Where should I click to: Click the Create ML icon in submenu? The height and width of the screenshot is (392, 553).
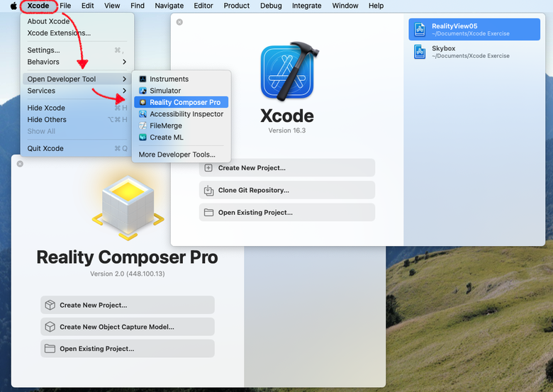pos(143,137)
